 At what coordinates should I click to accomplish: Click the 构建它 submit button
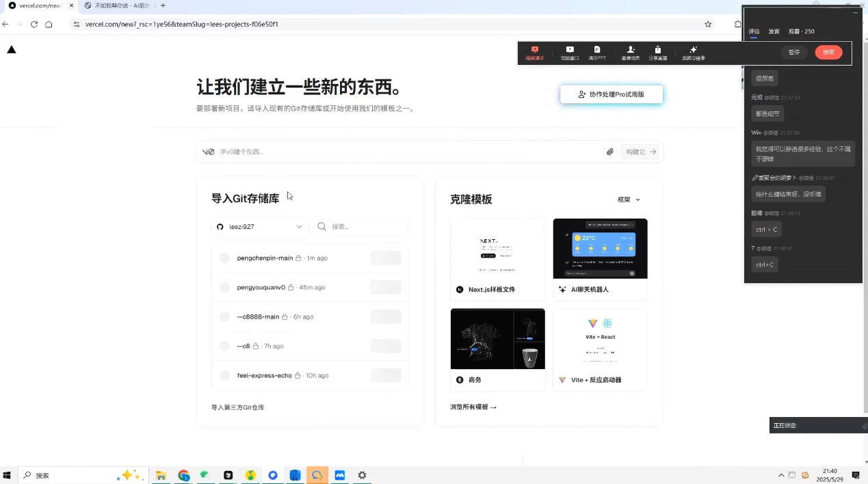(x=640, y=152)
